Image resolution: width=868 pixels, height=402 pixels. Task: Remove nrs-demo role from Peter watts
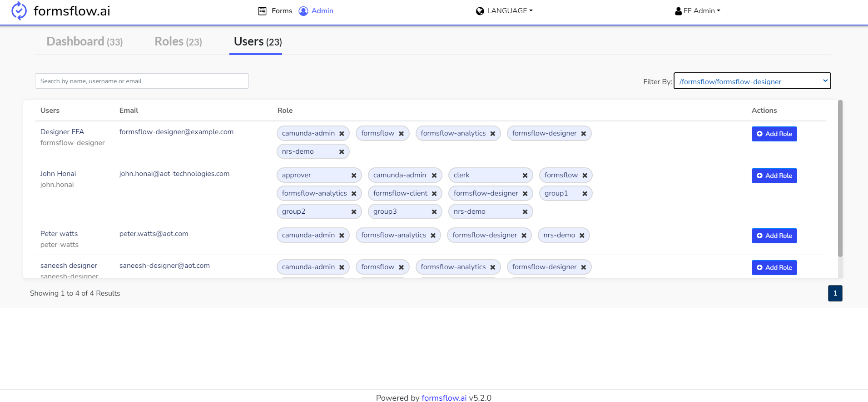[x=582, y=236]
